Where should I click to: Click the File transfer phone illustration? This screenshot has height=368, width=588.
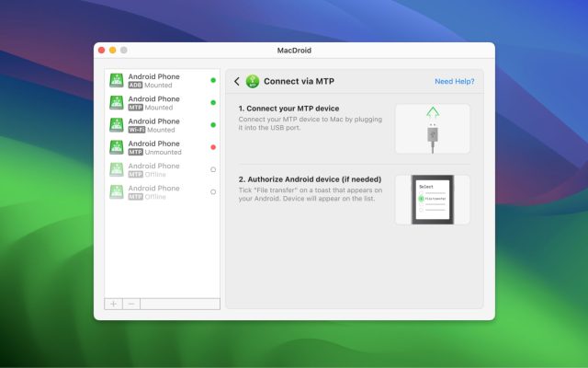coord(433,200)
